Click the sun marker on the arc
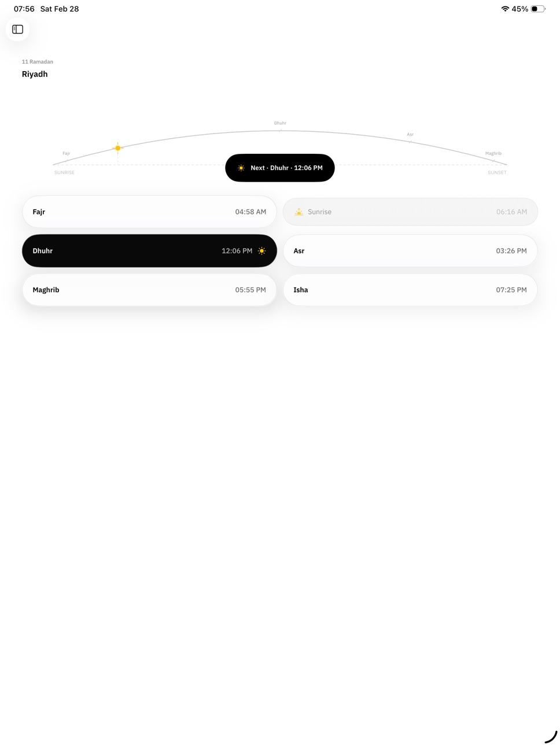The width and height of the screenshot is (560, 746). [118, 148]
